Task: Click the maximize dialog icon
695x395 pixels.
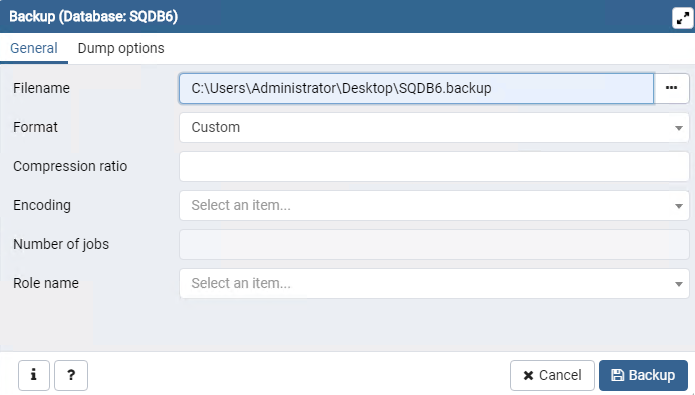Action: pos(683,18)
